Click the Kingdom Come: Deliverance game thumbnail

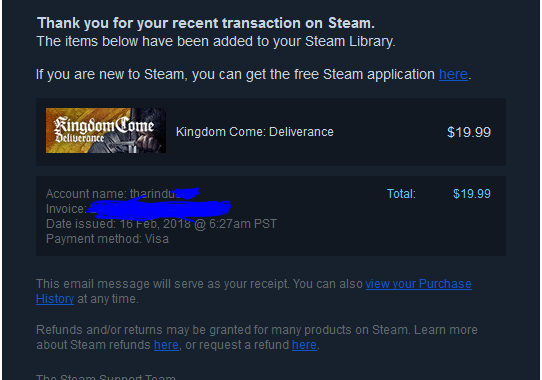tap(106, 130)
